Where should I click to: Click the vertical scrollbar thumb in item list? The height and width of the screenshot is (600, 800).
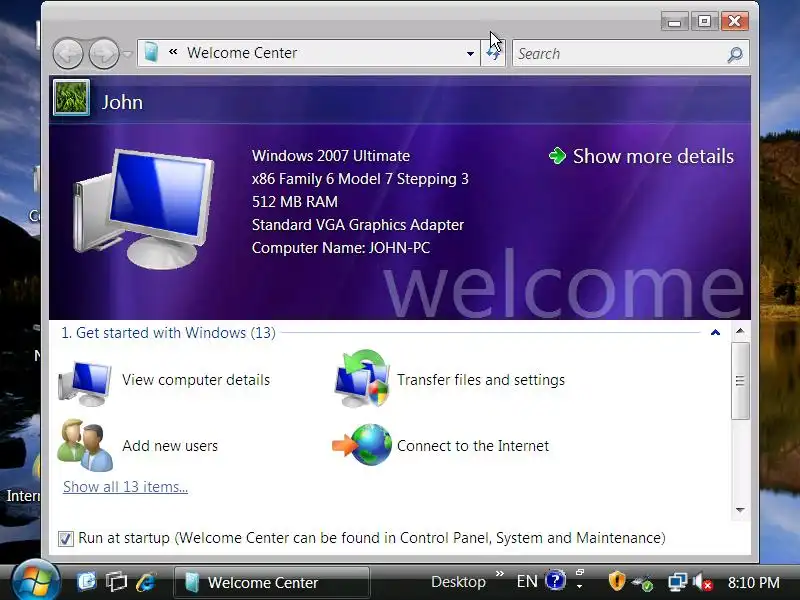[740, 381]
